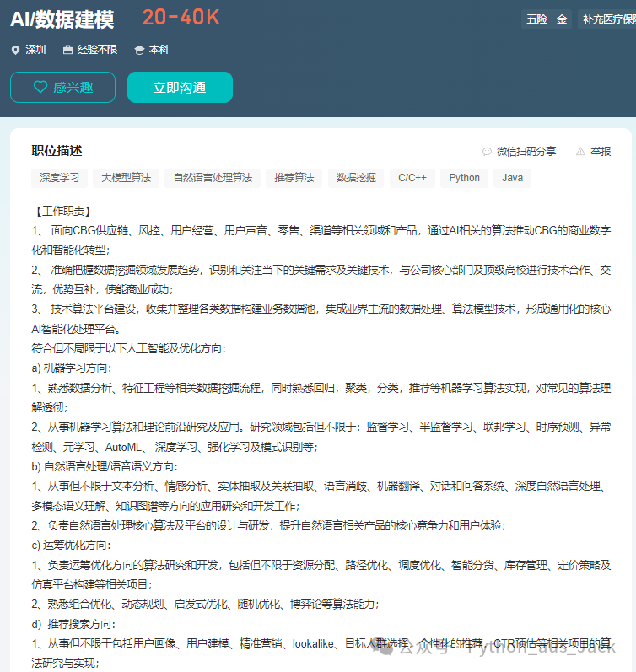Click the graduation cap icon beside 本科
636x672 pixels.
[139, 50]
